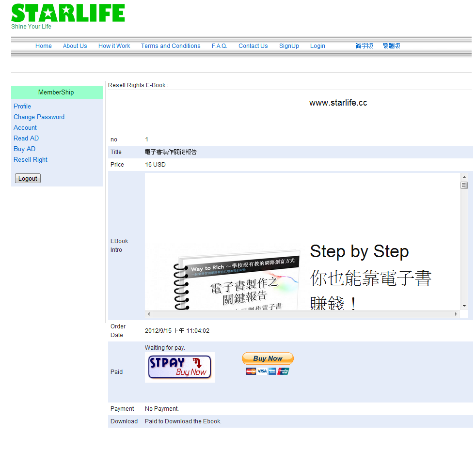Screen dimensions: 476x449
Task: Open the Home menu item
Action: click(x=44, y=46)
